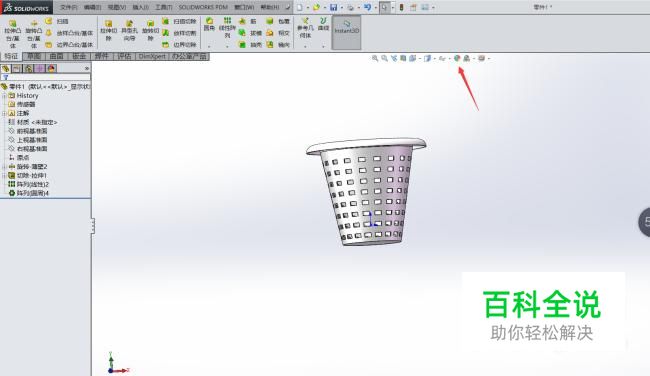
Task: Open the Window (窗口) menu
Action: 244,7
